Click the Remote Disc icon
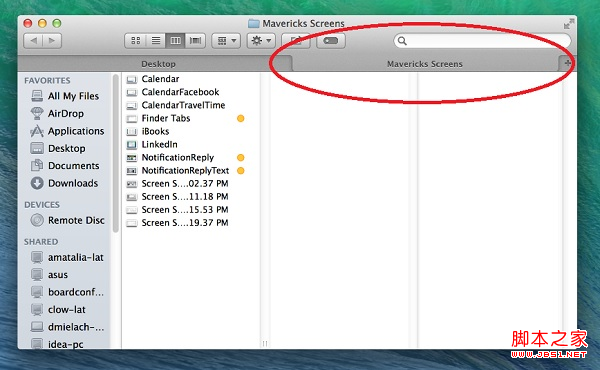 37,220
